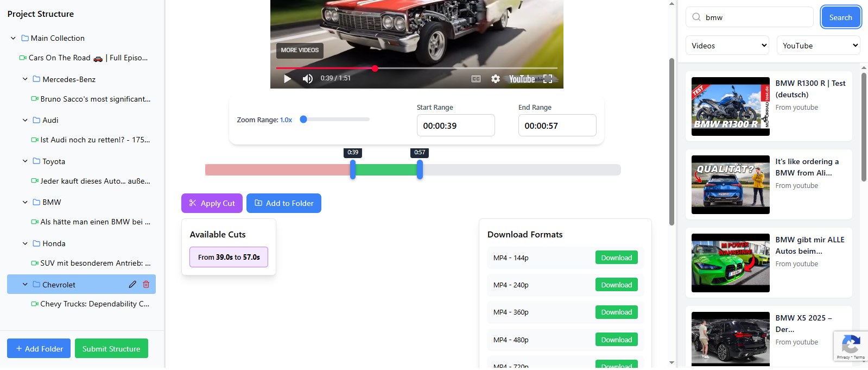Play the YouTube video
Screen dimensions: 868x370
pos(288,79)
